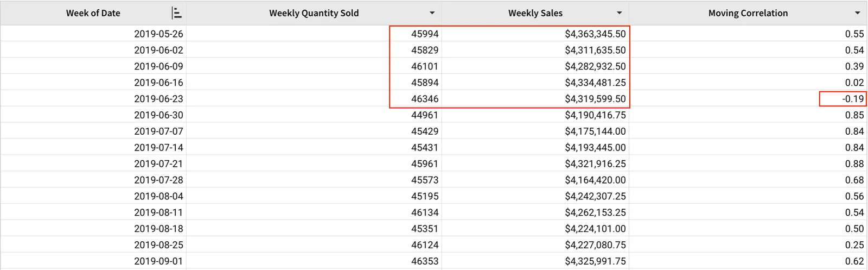Select correlation 0.68 for week 2019-07-28
The image size is (868, 270).
748,180
